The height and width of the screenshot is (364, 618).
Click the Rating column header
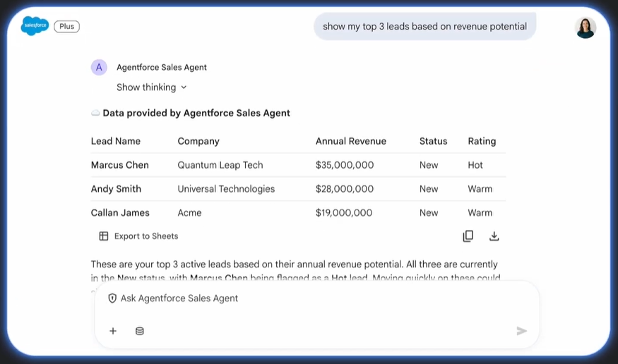point(482,141)
